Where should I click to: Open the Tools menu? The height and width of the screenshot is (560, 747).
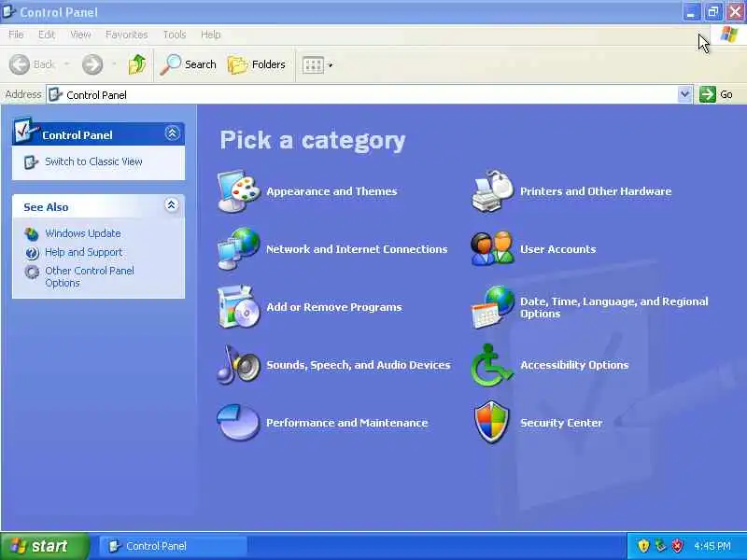click(x=175, y=35)
